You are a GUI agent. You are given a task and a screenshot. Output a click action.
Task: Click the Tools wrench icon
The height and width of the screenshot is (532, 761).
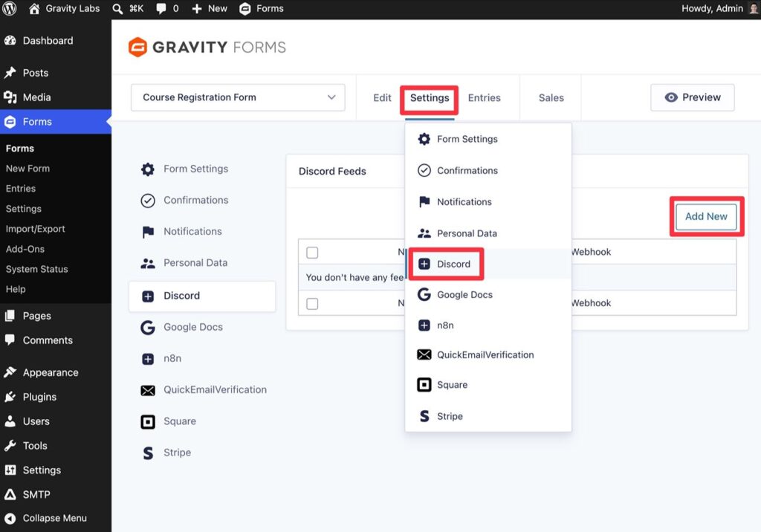pyautogui.click(x=10, y=445)
